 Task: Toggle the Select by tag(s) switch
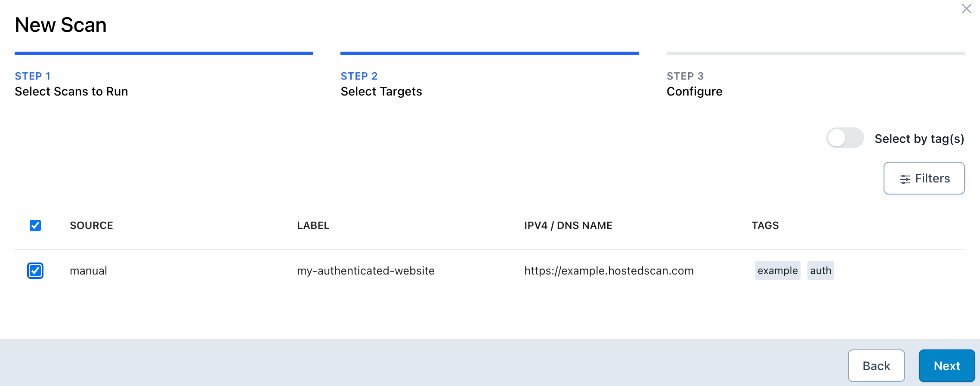(845, 138)
